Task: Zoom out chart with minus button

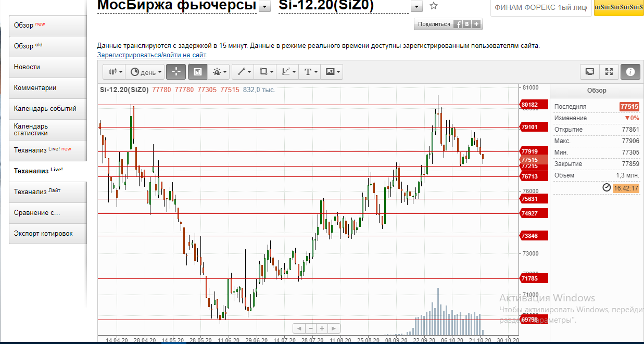Action: (311, 328)
